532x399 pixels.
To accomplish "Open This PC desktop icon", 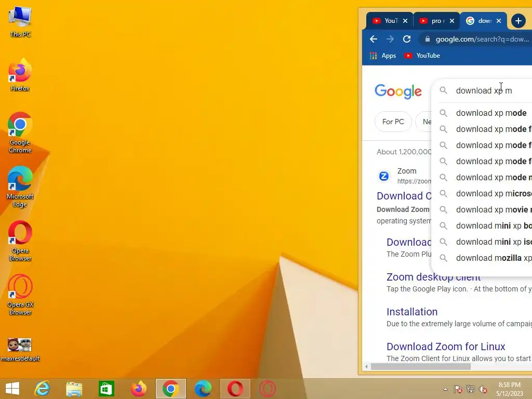I will point(20,21).
